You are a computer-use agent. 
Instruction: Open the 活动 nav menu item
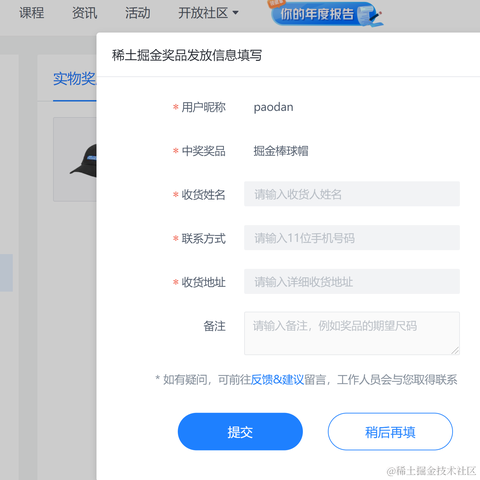coord(138,13)
